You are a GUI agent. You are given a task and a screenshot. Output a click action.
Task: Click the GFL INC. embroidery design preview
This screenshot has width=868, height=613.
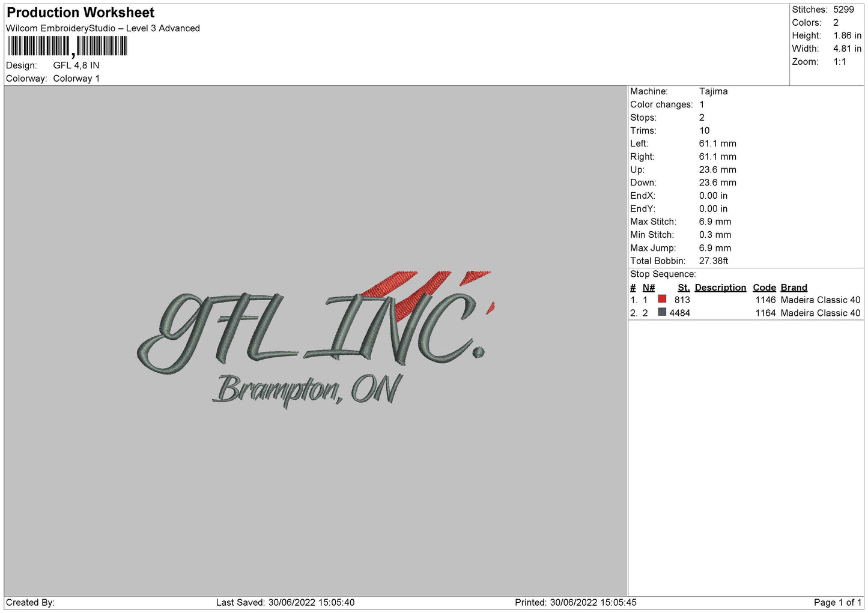click(x=315, y=339)
